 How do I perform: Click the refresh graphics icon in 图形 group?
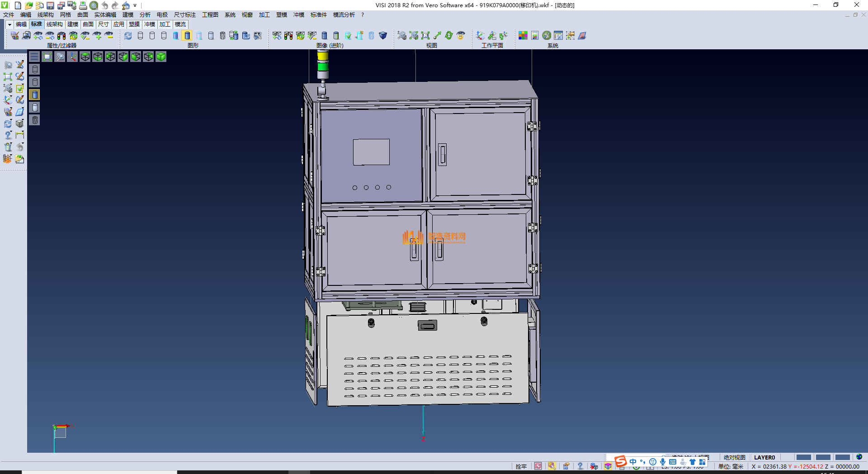(128, 36)
